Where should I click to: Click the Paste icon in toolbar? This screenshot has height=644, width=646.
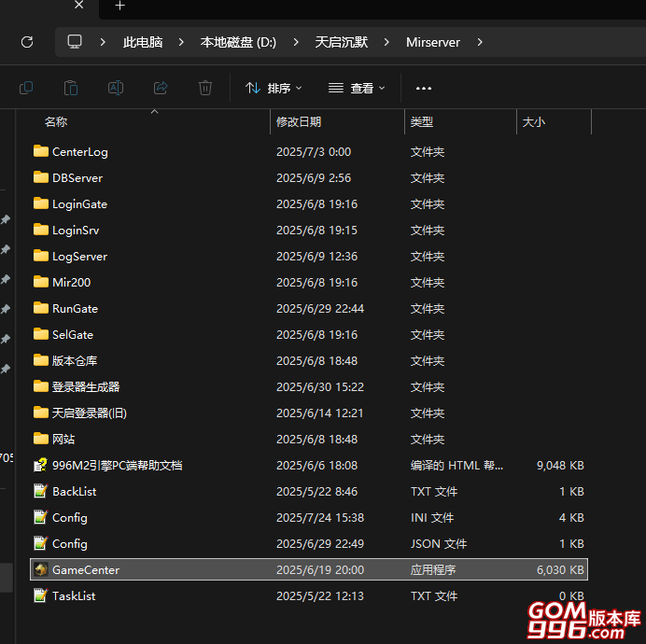(71, 88)
